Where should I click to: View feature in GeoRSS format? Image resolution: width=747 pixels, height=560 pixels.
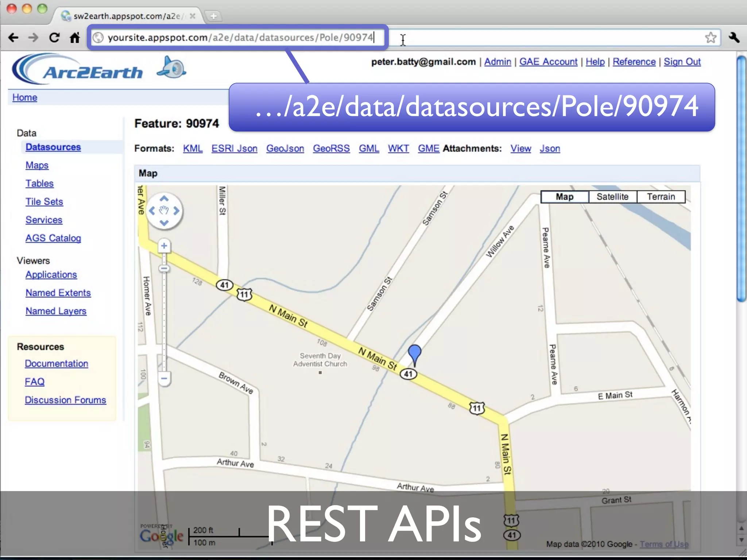331,149
